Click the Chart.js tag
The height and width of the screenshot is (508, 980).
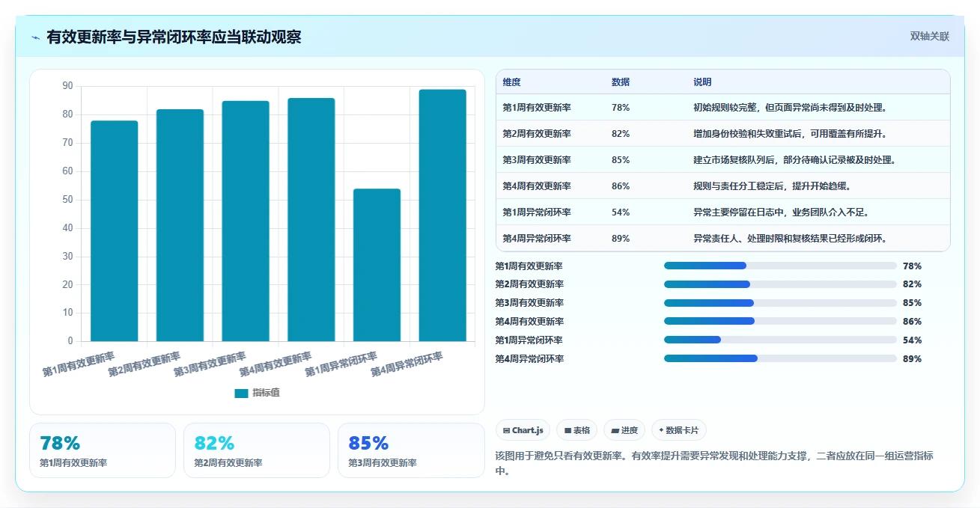(x=523, y=430)
